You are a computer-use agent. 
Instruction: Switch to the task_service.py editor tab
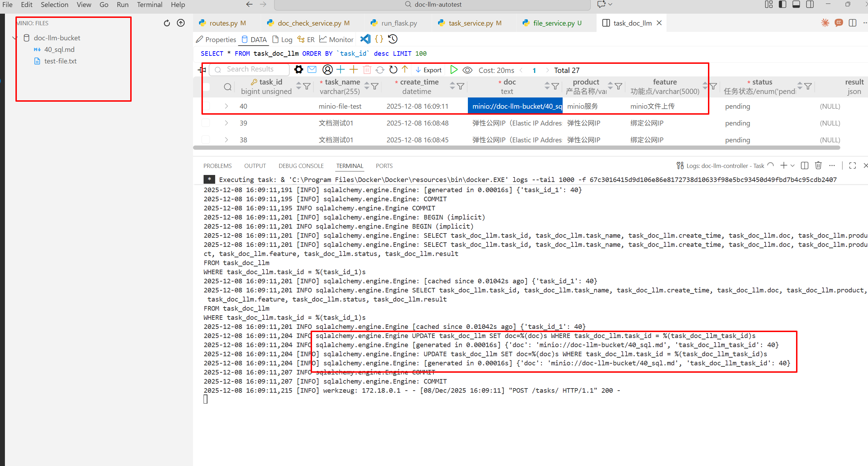[470, 23]
